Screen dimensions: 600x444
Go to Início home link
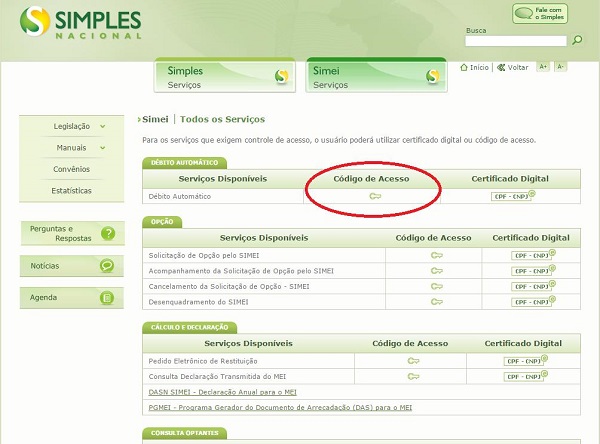tap(475, 67)
